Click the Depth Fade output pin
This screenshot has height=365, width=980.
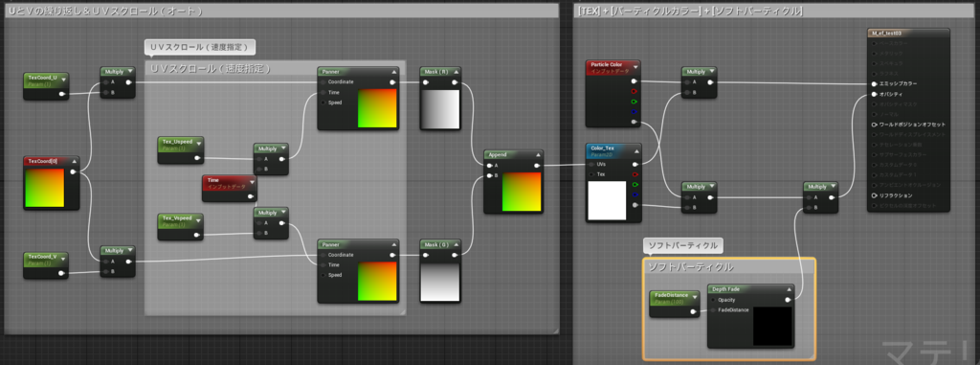click(789, 300)
